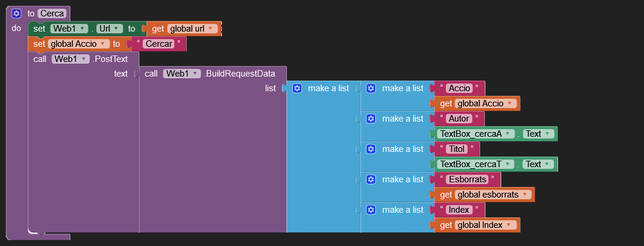Image resolution: width=644 pixels, height=246 pixels.
Task: Click the mutator gear beside the Accio list
Action: click(371, 88)
